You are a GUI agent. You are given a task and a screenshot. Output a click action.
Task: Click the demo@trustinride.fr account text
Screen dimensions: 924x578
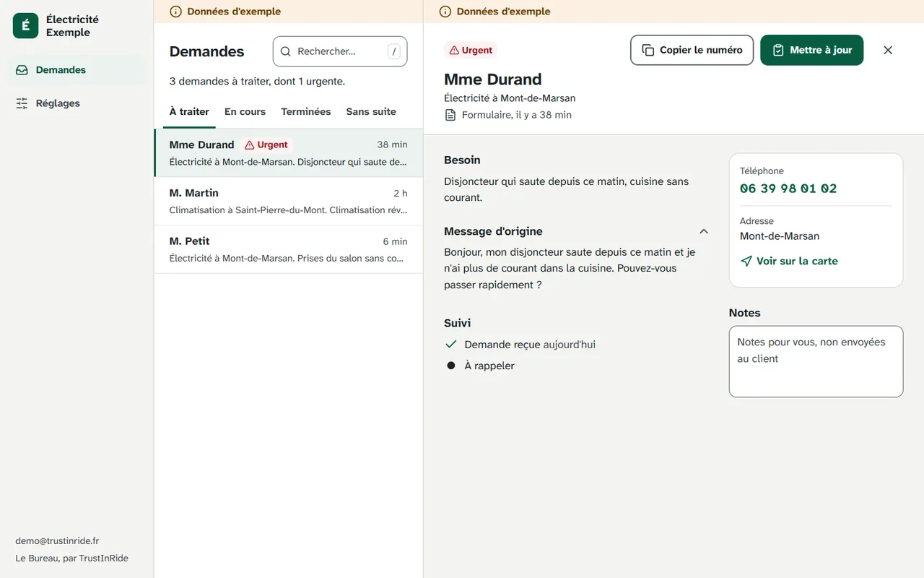pos(57,540)
